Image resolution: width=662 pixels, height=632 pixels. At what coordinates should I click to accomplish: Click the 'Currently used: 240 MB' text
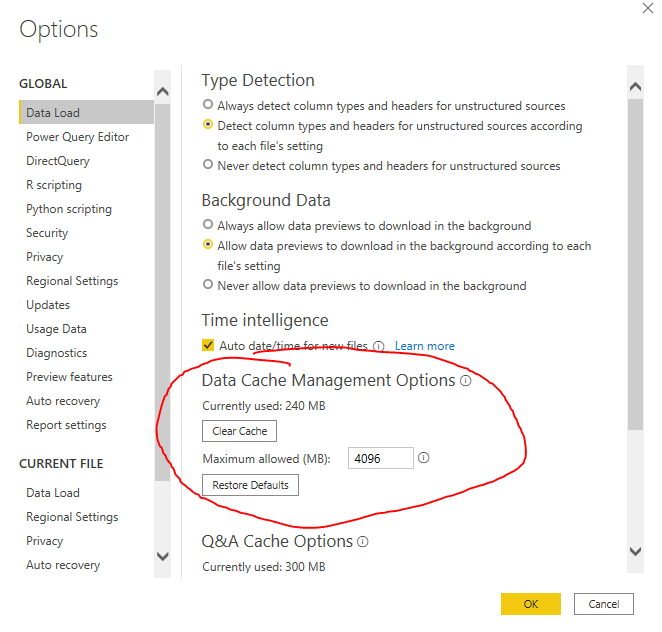(x=264, y=406)
